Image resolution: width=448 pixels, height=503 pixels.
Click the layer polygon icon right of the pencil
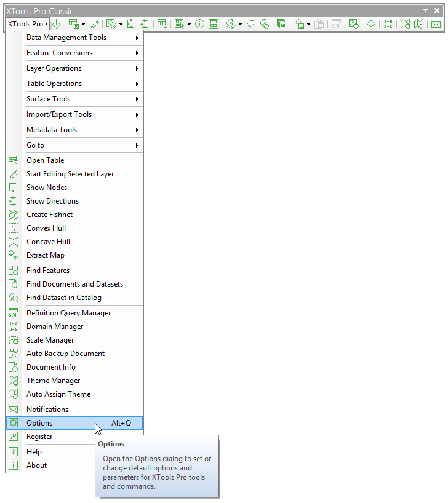click(x=111, y=24)
